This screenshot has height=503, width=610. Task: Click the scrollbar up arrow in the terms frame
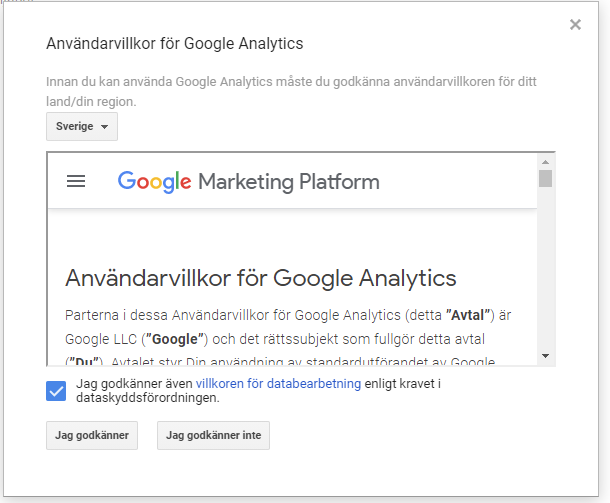(x=545, y=162)
